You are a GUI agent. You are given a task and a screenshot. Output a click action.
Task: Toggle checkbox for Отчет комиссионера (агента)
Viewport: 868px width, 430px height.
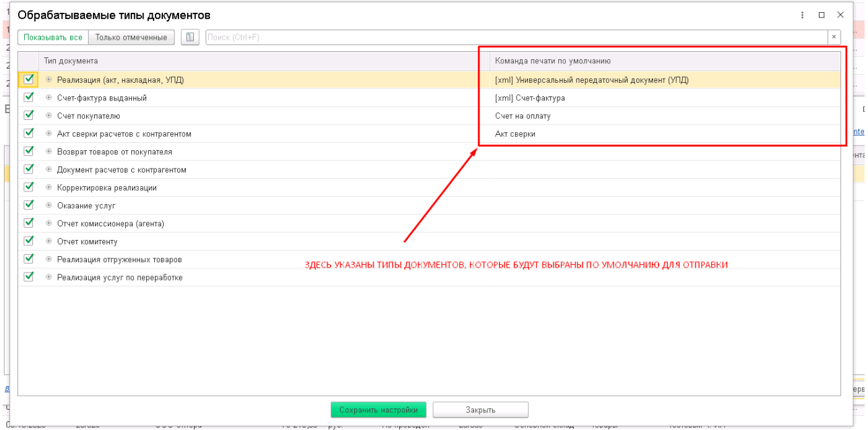tap(28, 222)
